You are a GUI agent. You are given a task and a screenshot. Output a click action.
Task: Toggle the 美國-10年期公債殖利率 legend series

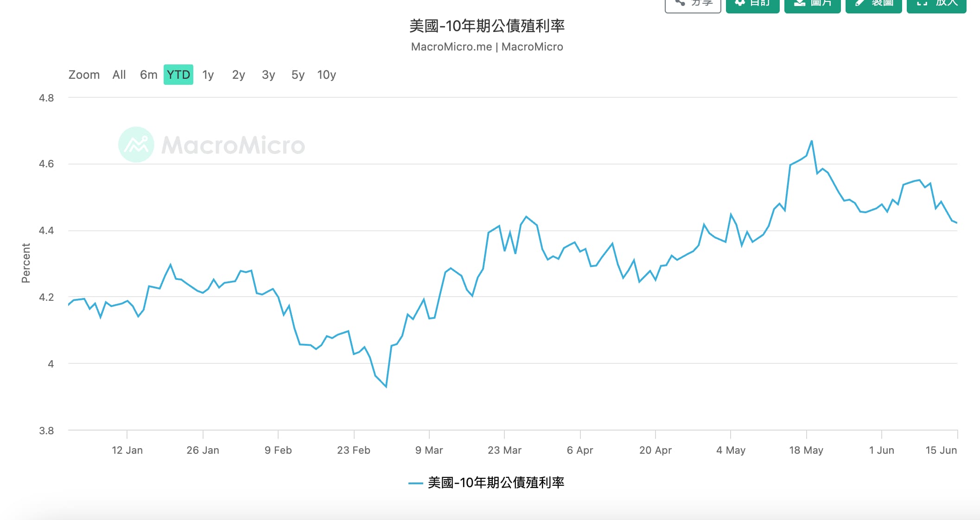pos(487,483)
